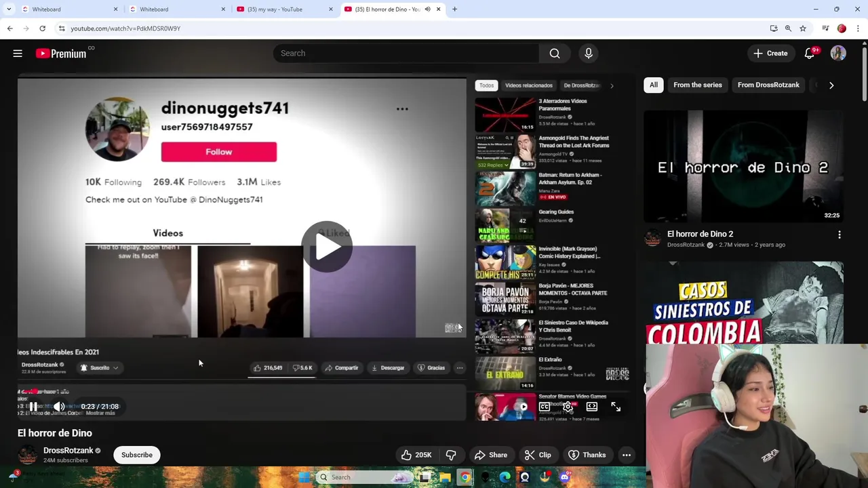Open Microsoft Edge from the taskbar
This screenshot has height=488, width=868.
point(505,477)
